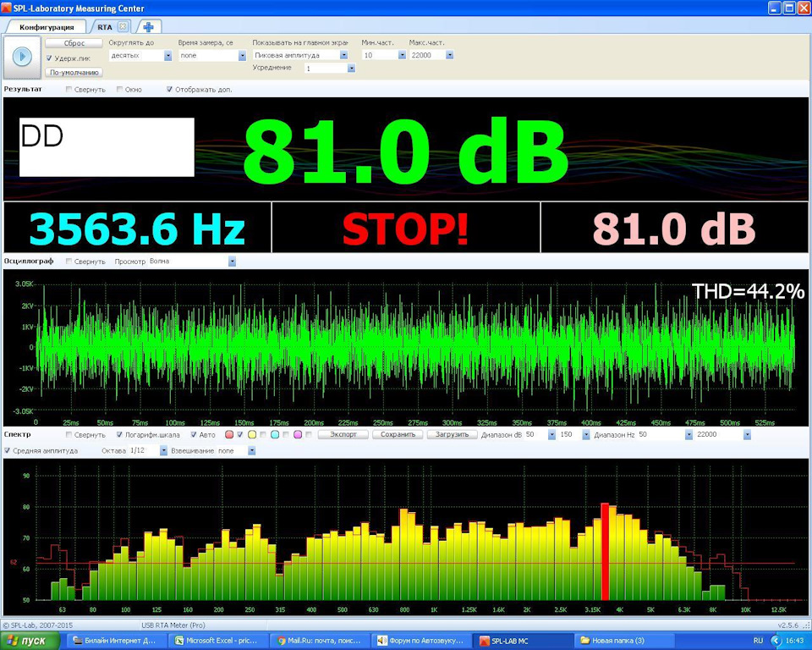Click the red STOP! indicator
Image resolution: width=812 pixels, height=650 pixels.
(x=405, y=229)
